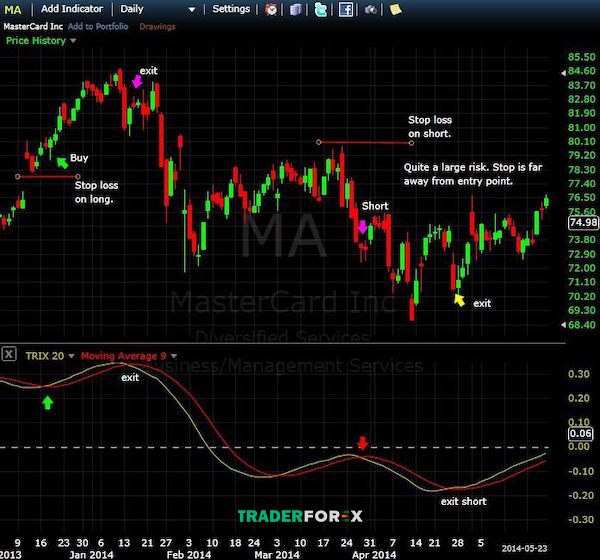The width and height of the screenshot is (600, 560).
Task: Click the Mar 2014 axis label
Action: (277, 555)
